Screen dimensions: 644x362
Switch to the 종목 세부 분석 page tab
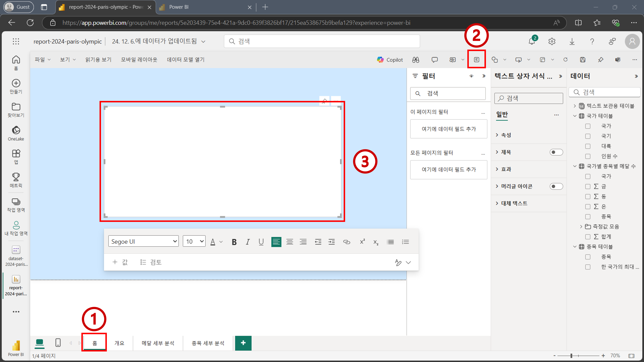pyautogui.click(x=208, y=343)
